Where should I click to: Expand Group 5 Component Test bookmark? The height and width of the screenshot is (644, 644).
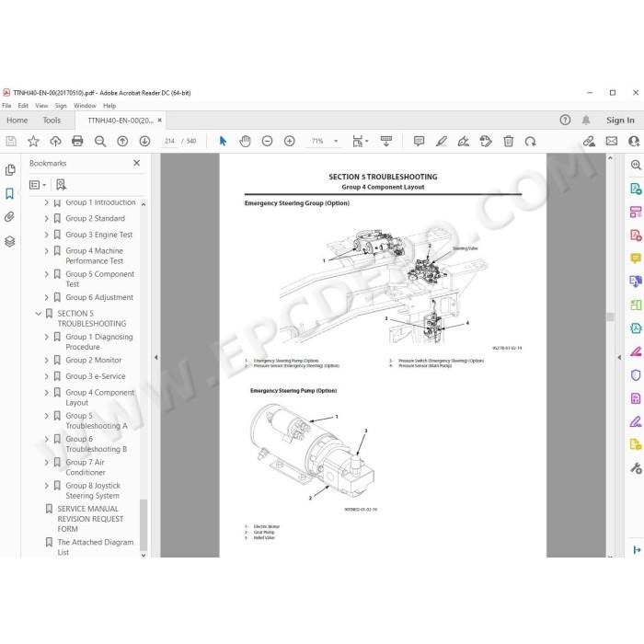coord(46,274)
